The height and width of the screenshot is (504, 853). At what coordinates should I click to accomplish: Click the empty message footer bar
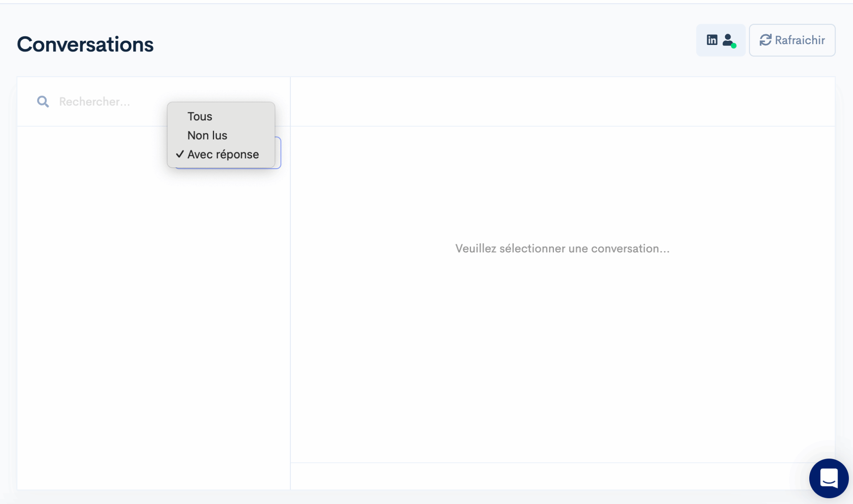point(541,476)
